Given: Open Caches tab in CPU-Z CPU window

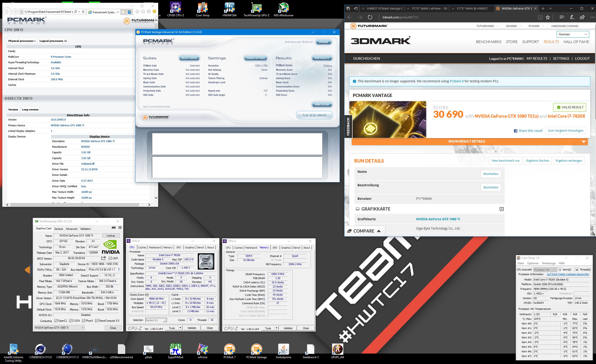Looking at the screenshot, I should pyautogui.click(x=142, y=247).
